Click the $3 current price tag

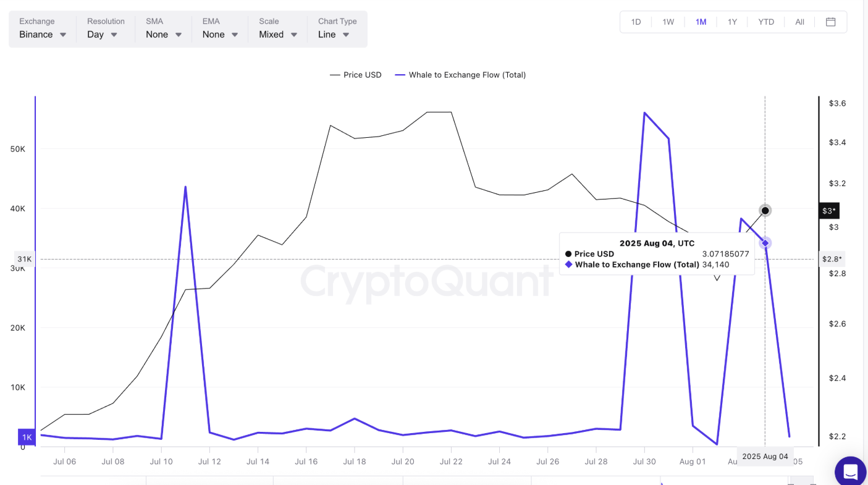pos(828,211)
